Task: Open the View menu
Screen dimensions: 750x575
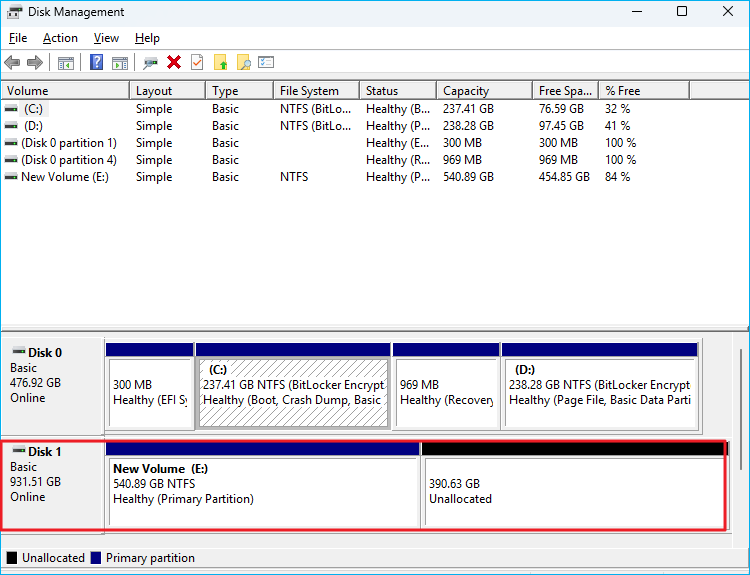Action: 106,38
